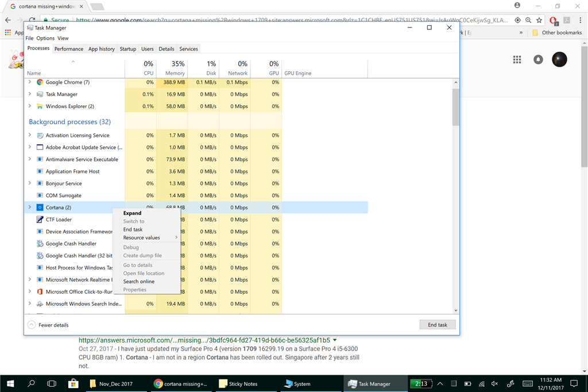
Task: Click the Google Chrome process icon
Action: (x=40, y=82)
